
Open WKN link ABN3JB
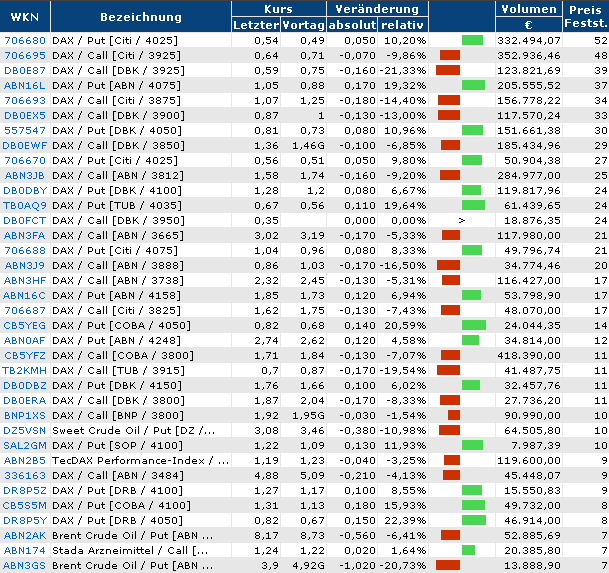point(25,176)
